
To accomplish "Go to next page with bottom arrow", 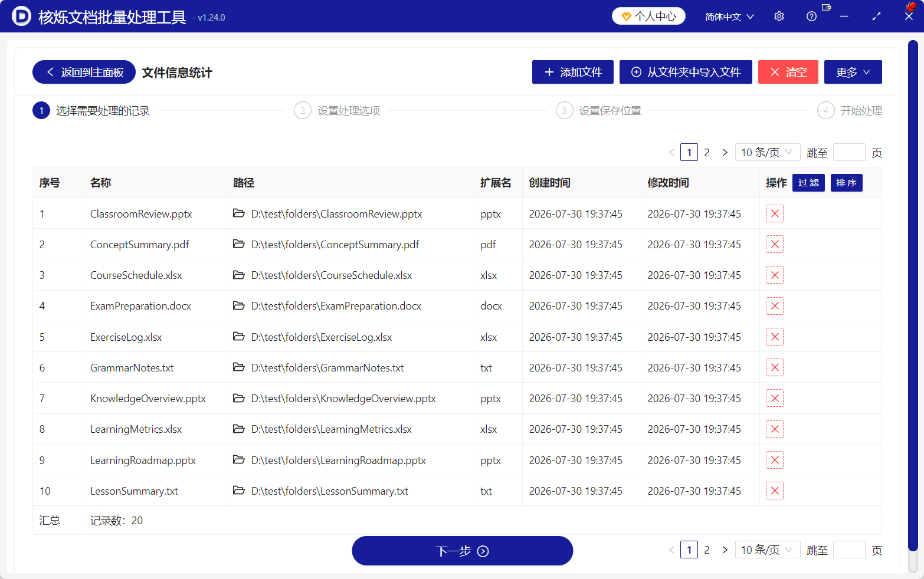I will point(725,550).
